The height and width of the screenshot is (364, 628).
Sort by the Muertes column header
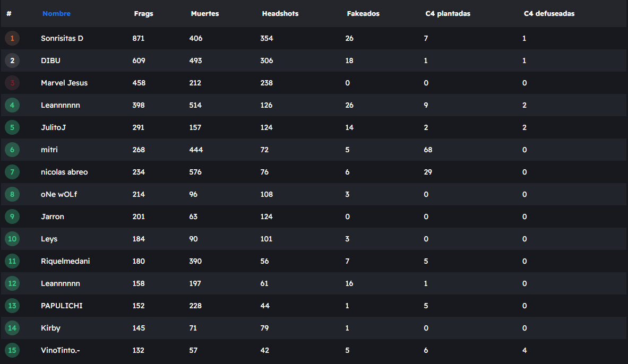point(205,14)
